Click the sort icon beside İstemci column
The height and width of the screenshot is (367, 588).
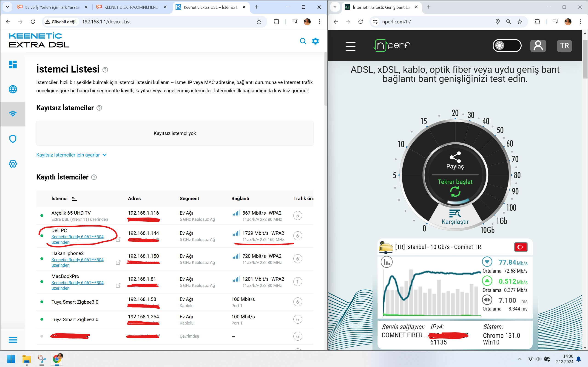(74, 199)
